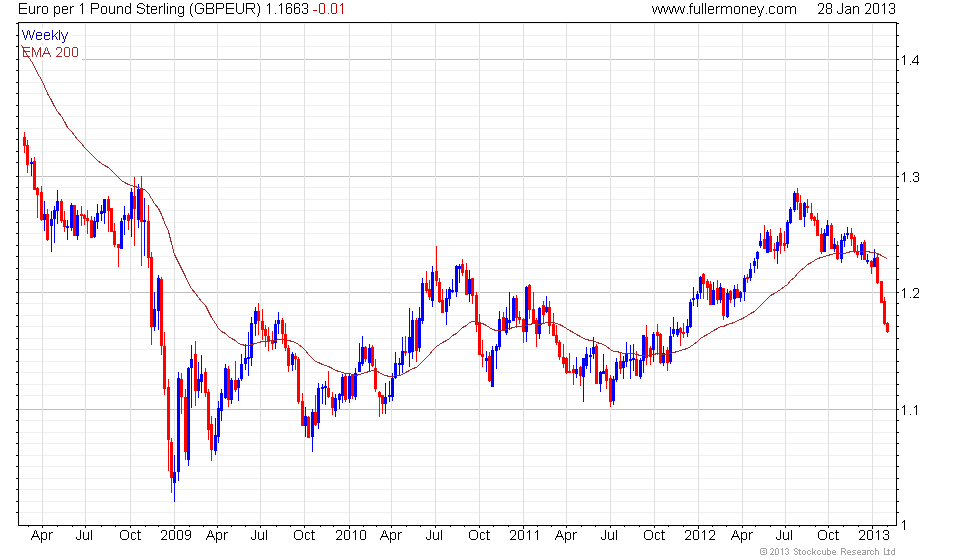Click the EMA 200 indicator label
This screenshot has height=560, width=980.
(50, 52)
